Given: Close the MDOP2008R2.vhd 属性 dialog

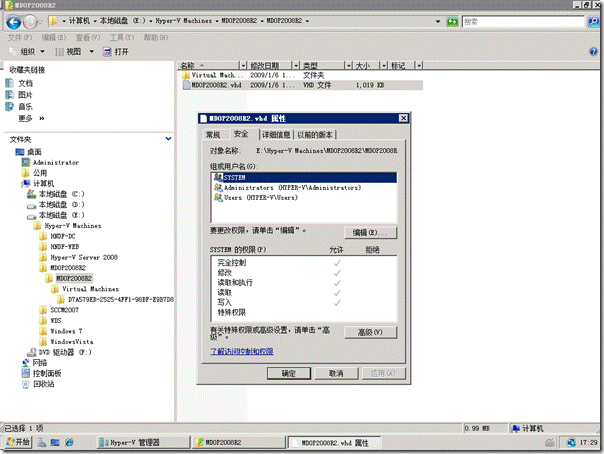Looking at the screenshot, I should tap(403, 118).
